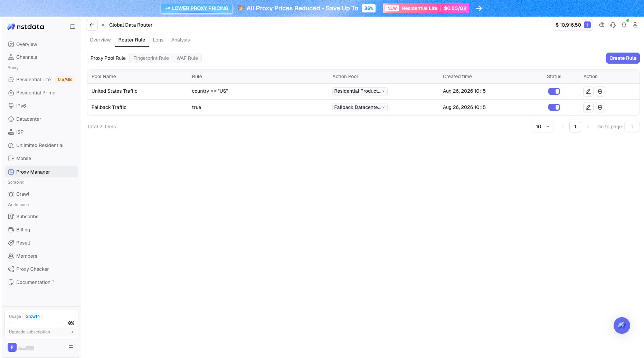Switch to the Analysis tab
This screenshot has width=644, height=358.
click(181, 40)
